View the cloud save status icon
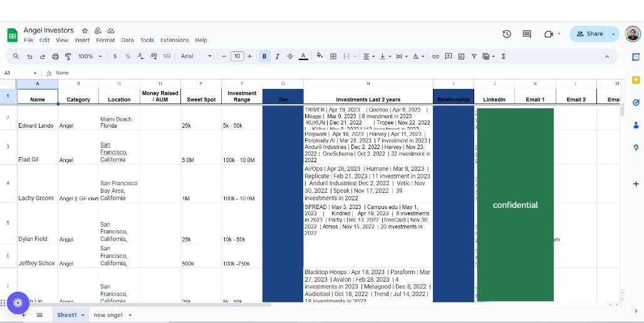The image size is (644, 323). pos(111,31)
